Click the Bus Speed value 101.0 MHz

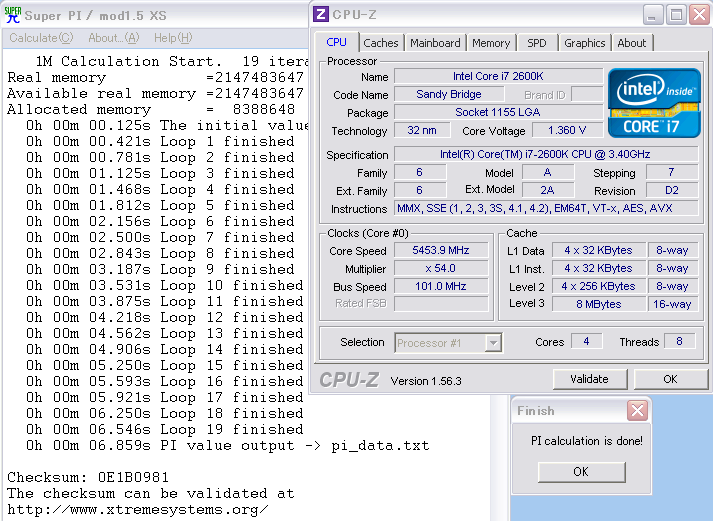point(441,286)
